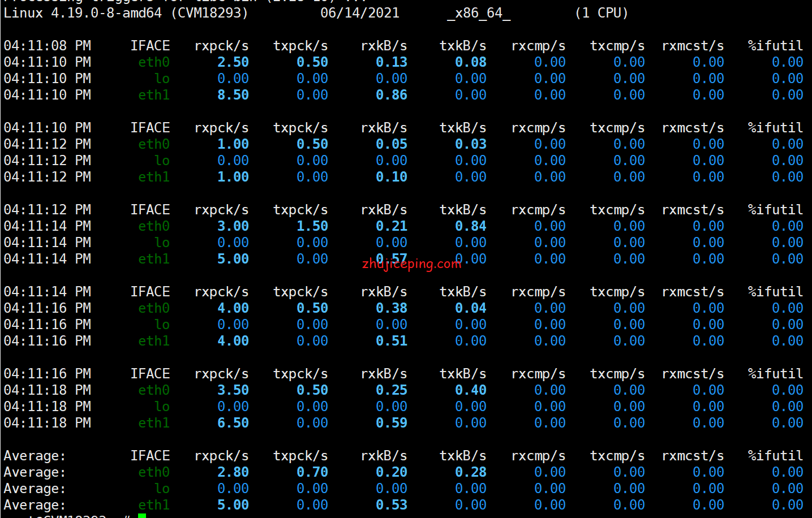Select eth0 in the first 04:11:10 PM row

[154, 62]
